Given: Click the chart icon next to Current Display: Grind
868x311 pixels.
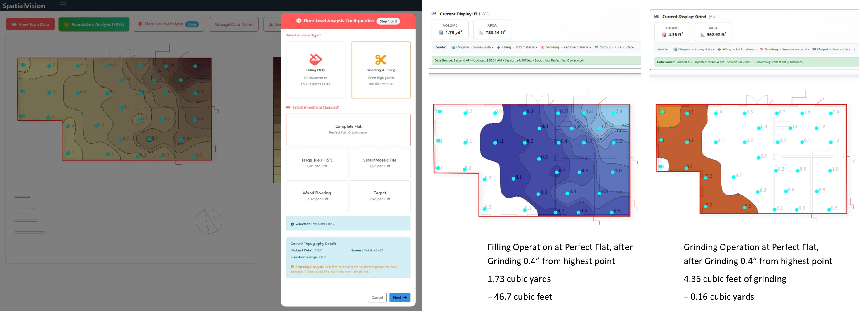Looking at the screenshot, I should pos(656,17).
